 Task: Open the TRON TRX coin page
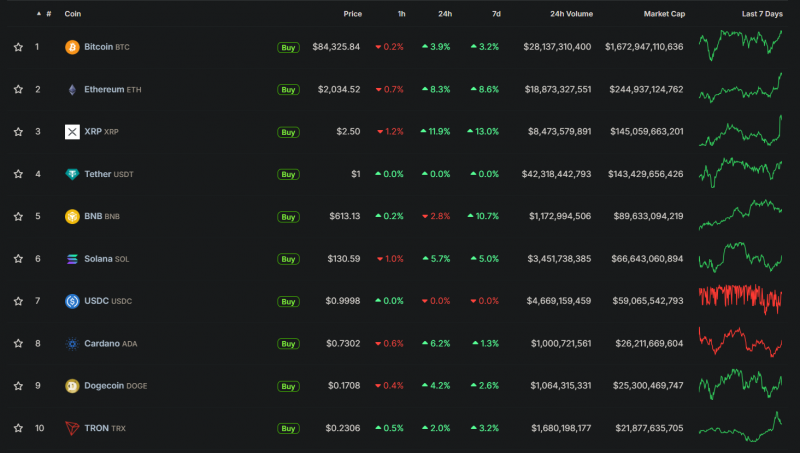click(105, 428)
